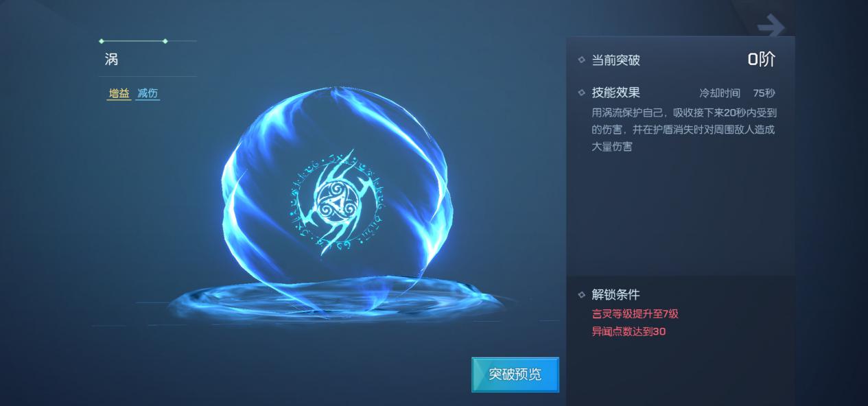
Task: Click the 技能效果 section header
Action: coord(615,93)
